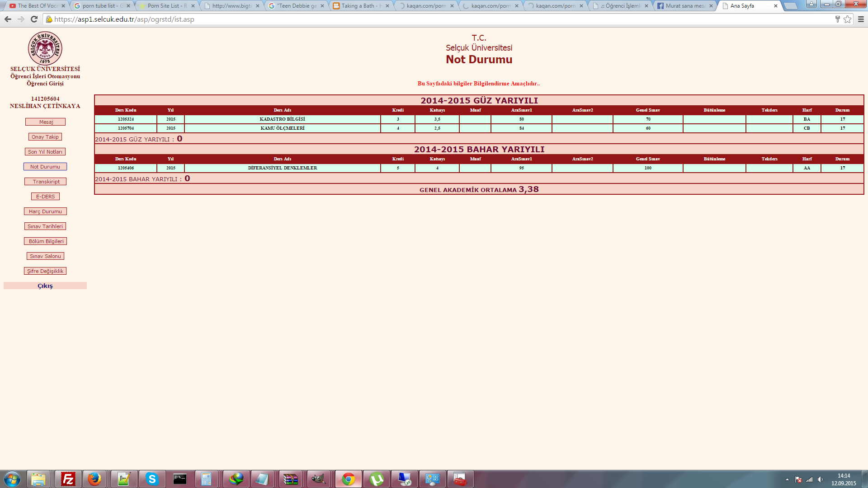Open GIMP from the taskbar
Image resolution: width=868 pixels, height=488 pixels.
click(319, 479)
